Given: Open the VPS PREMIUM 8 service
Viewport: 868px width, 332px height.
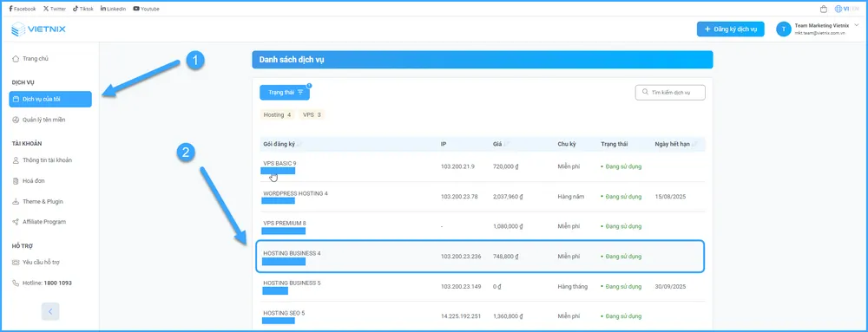Looking at the screenshot, I should 285,223.
